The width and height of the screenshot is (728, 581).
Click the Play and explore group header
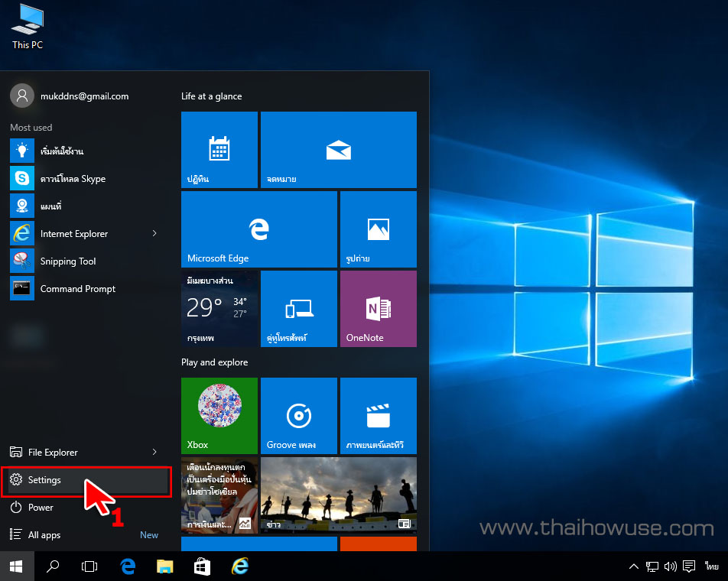[x=214, y=362]
